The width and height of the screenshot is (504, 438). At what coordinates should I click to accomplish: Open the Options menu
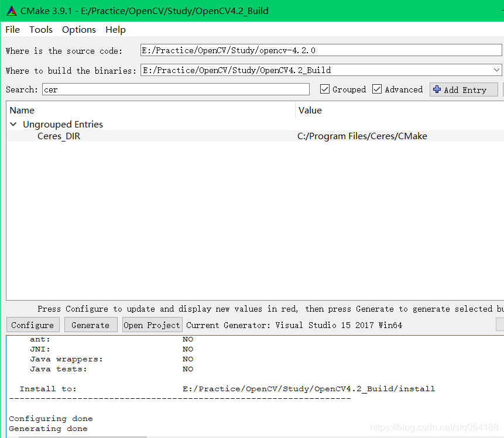click(78, 29)
